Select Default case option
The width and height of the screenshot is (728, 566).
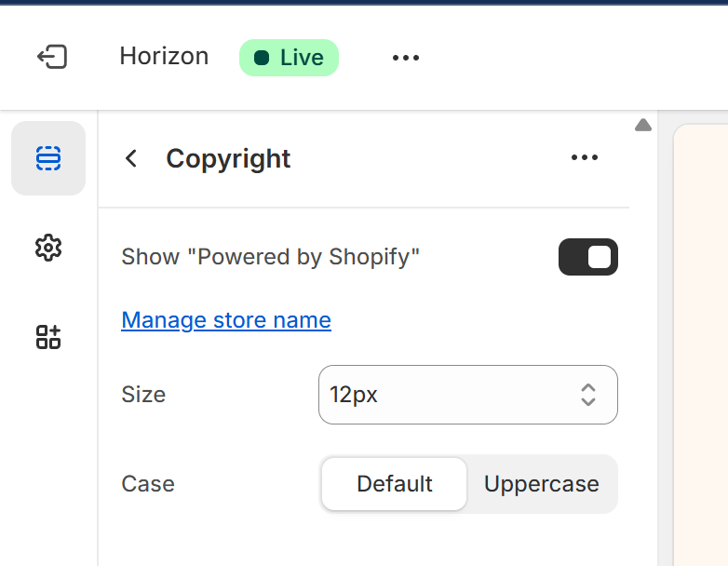pyautogui.click(x=394, y=484)
